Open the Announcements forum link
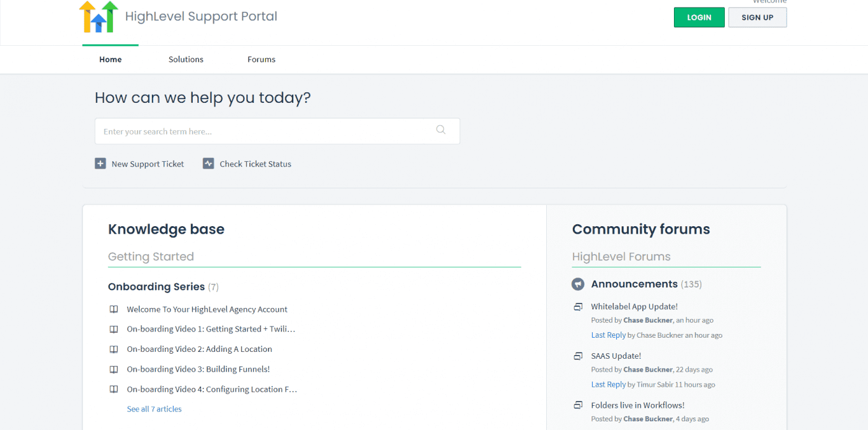The width and height of the screenshot is (868, 430). click(634, 284)
